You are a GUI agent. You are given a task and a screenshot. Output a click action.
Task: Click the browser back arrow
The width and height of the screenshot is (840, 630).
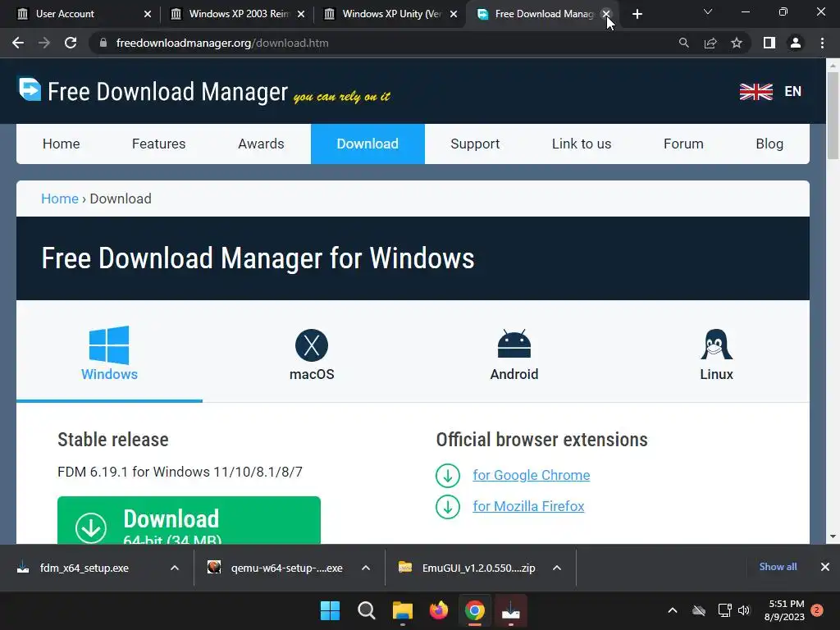pos(18,43)
